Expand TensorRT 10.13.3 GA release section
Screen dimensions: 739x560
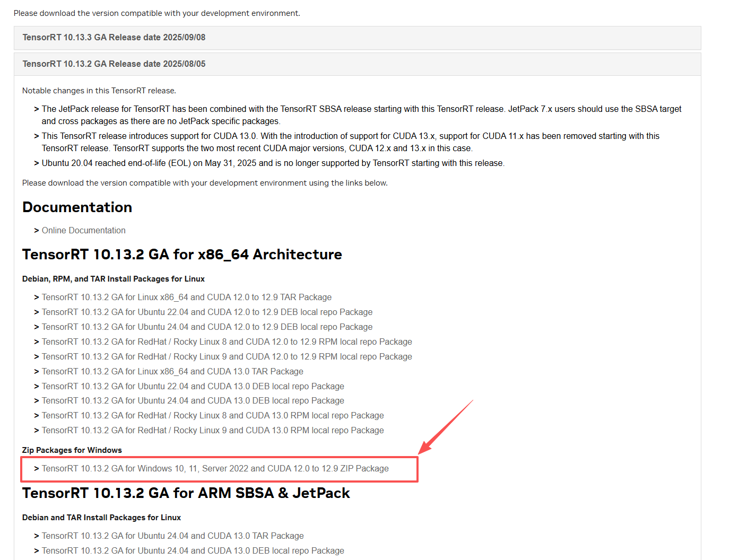point(114,38)
